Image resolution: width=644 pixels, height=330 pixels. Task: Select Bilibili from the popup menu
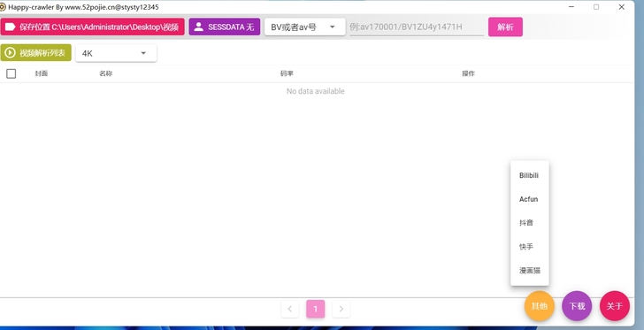point(529,175)
